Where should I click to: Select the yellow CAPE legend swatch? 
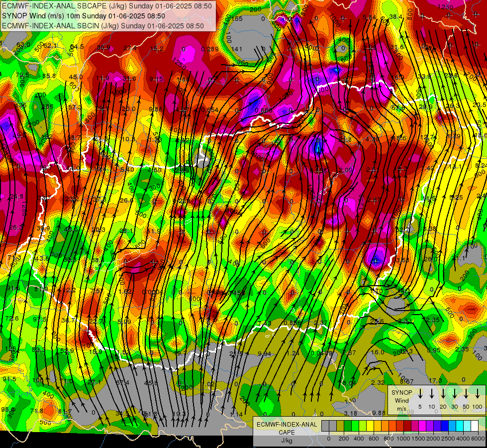point(370,426)
